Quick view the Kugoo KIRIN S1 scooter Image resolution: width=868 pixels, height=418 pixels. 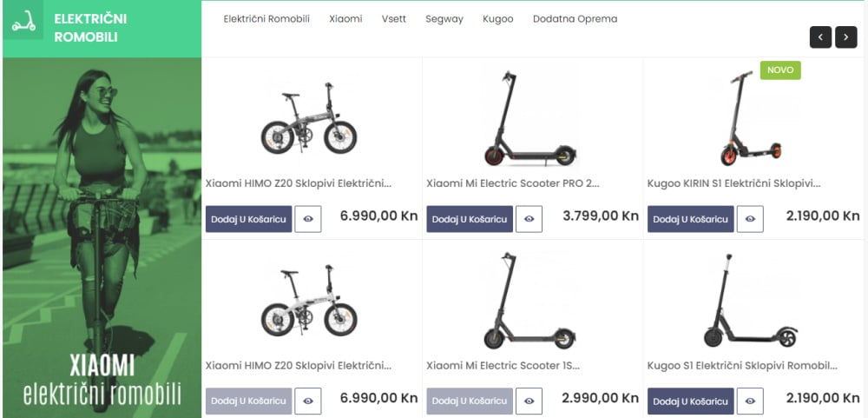(750, 219)
